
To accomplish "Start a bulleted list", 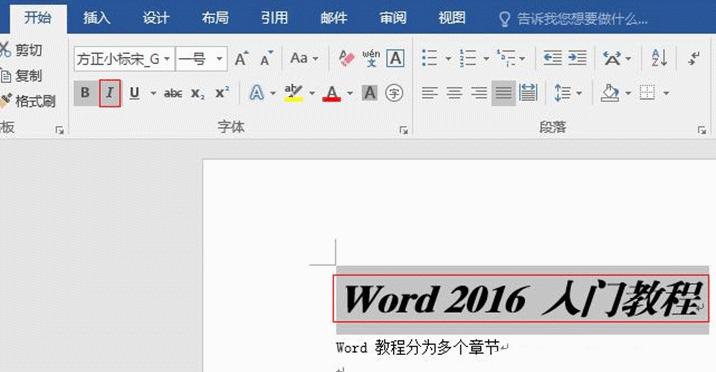I will click(x=430, y=58).
